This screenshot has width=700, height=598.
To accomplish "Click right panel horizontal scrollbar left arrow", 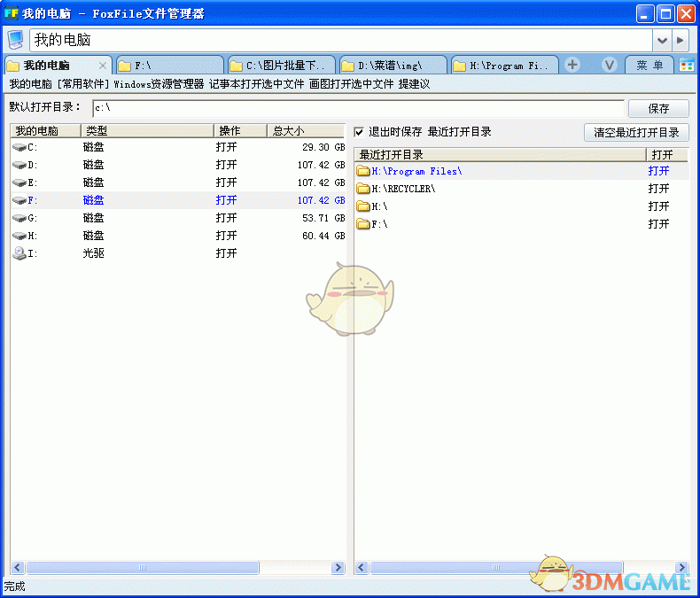I will point(362,567).
